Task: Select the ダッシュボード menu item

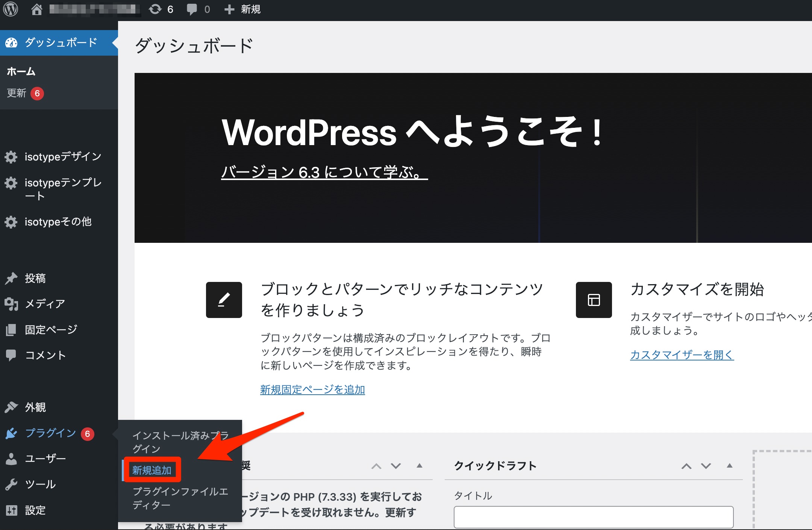Action: point(59,42)
